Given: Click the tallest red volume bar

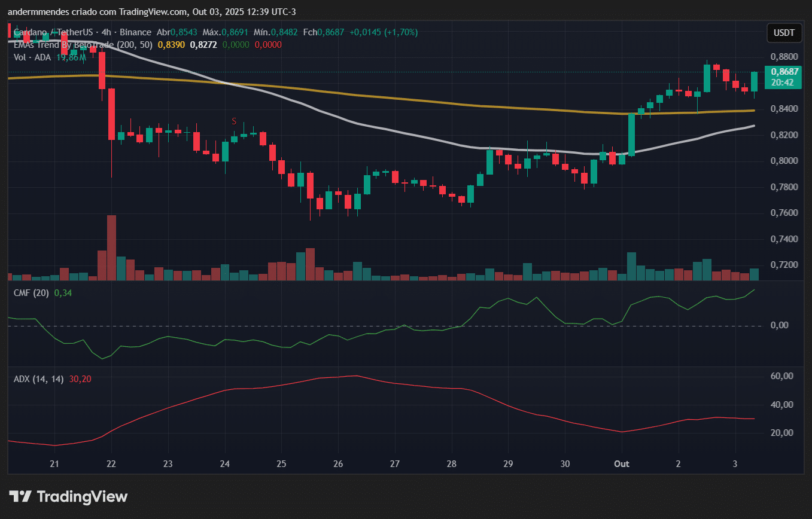Looking at the screenshot, I should [x=111, y=248].
